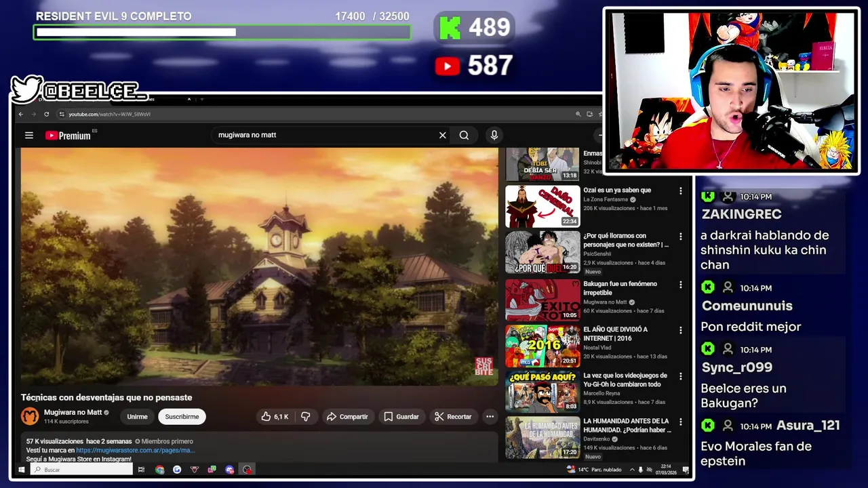Click the dislike thumbs-down button
The width and height of the screenshot is (868, 488).
point(305,417)
